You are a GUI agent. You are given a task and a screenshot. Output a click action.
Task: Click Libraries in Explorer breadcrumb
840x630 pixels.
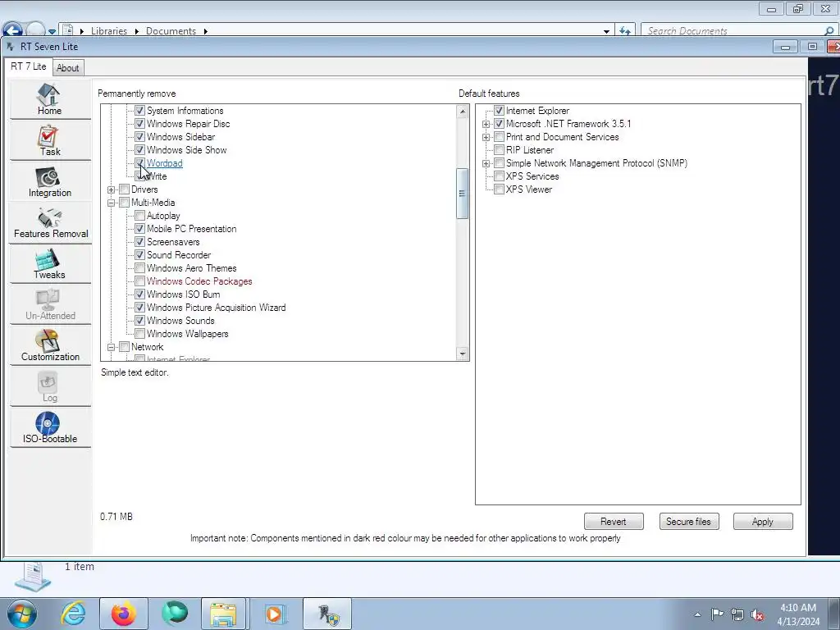click(x=109, y=31)
